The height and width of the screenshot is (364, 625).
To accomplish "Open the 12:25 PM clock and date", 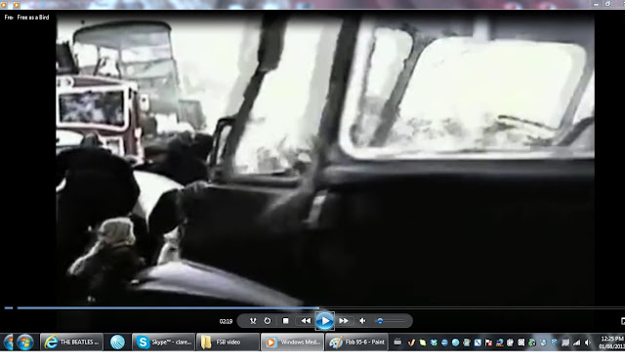I will [x=611, y=343].
